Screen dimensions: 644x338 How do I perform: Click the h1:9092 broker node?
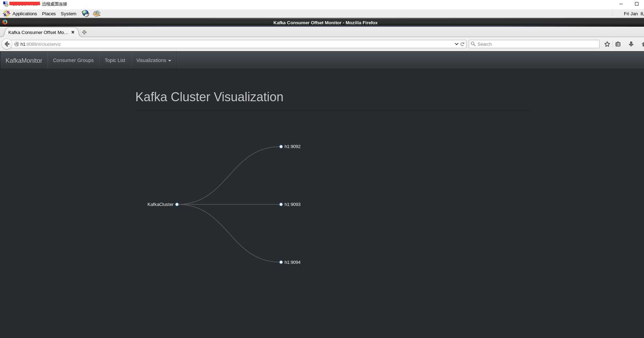281,147
